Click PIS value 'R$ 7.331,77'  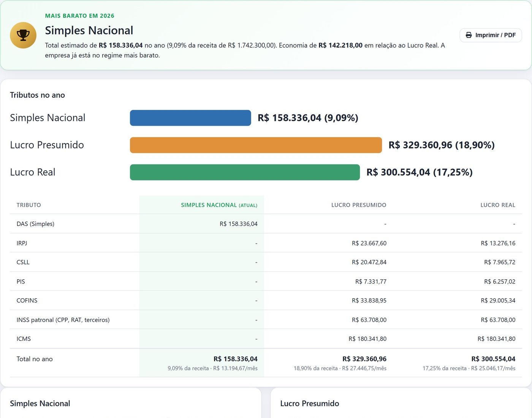click(371, 282)
